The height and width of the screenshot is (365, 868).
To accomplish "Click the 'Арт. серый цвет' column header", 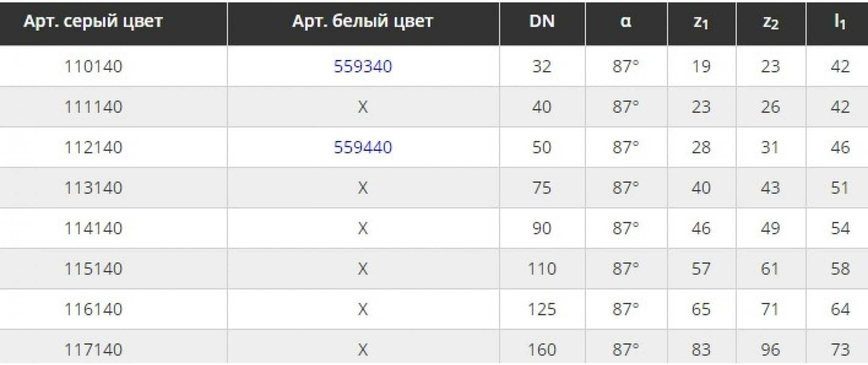I will pyautogui.click(x=93, y=21).
